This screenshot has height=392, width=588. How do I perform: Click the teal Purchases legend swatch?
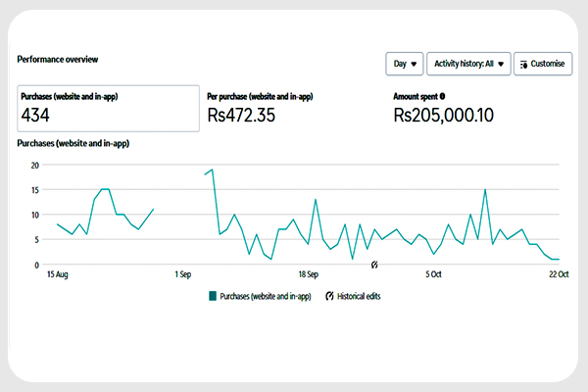[212, 295]
